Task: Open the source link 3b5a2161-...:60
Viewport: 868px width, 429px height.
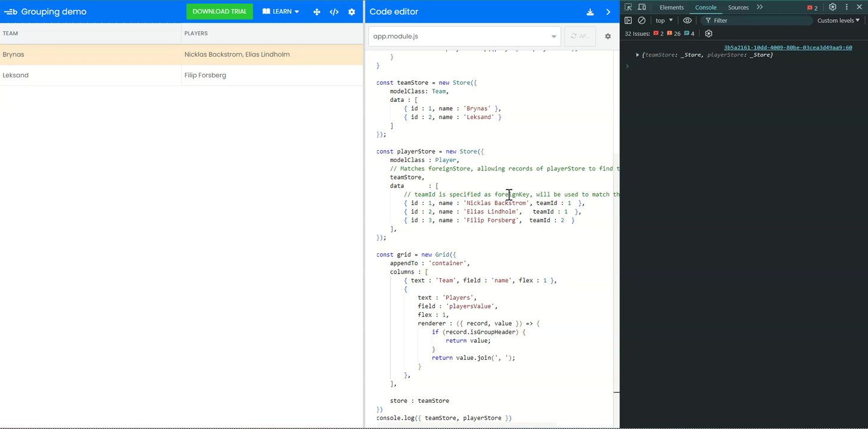Action: (788, 48)
